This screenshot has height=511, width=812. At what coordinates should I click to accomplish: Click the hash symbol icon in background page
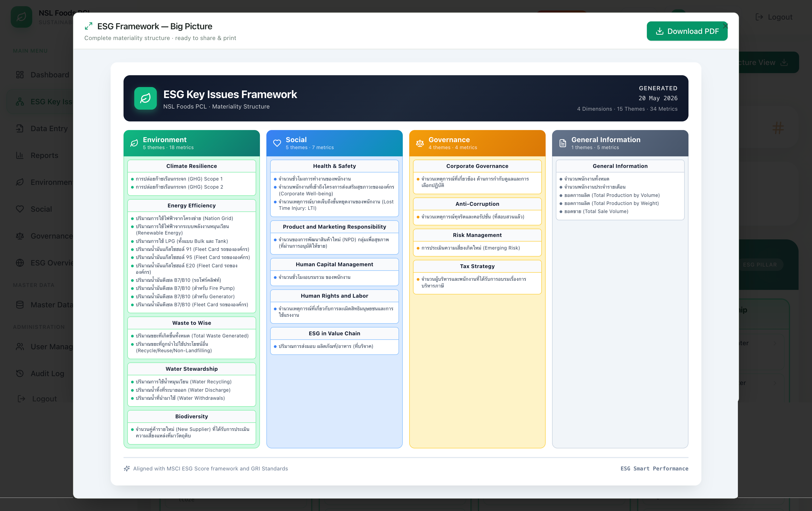[778, 128]
